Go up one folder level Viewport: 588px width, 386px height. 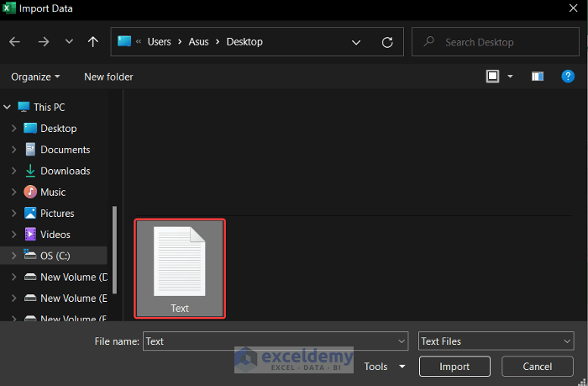93,42
